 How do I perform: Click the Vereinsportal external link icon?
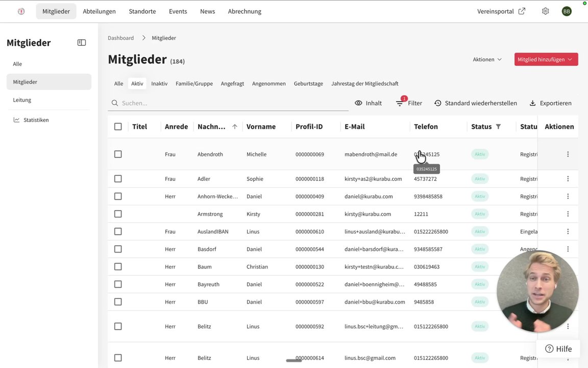click(x=522, y=11)
